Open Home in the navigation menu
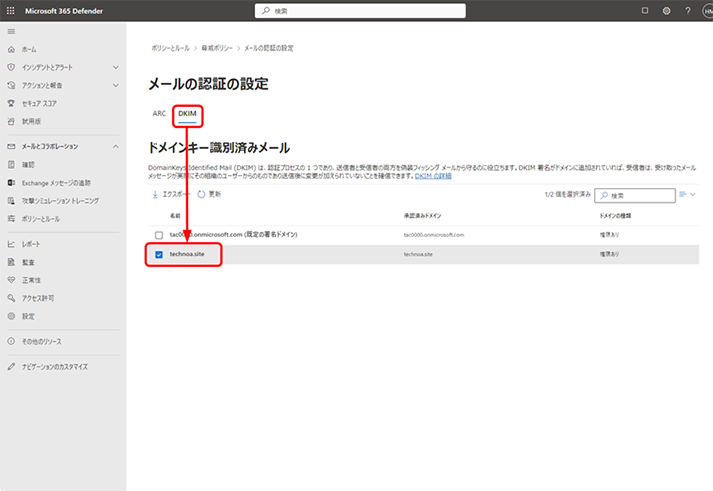Image resolution: width=713 pixels, height=491 pixels. point(29,49)
